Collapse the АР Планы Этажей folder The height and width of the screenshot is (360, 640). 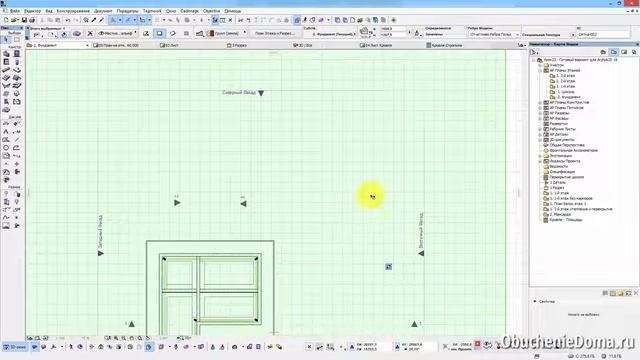(540, 70)
